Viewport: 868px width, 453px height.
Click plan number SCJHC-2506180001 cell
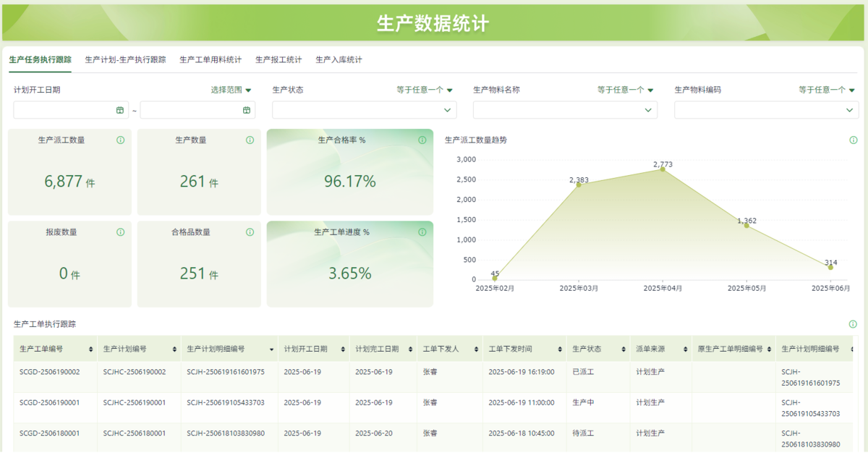tap(135, 433)
